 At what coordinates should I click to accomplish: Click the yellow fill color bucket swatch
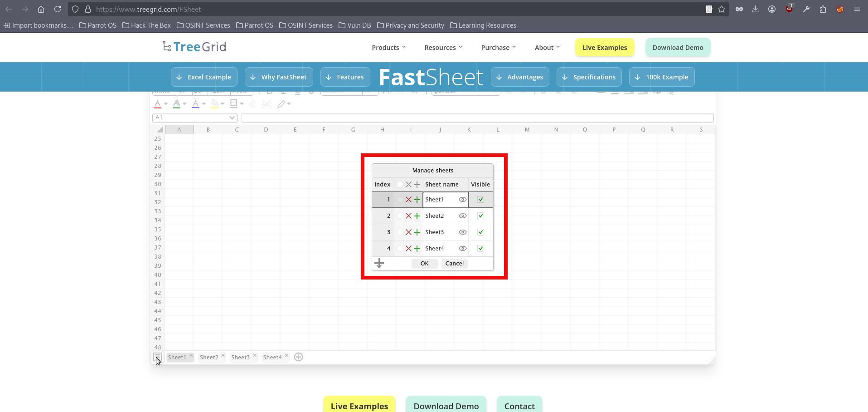click(x=214, y=104)
